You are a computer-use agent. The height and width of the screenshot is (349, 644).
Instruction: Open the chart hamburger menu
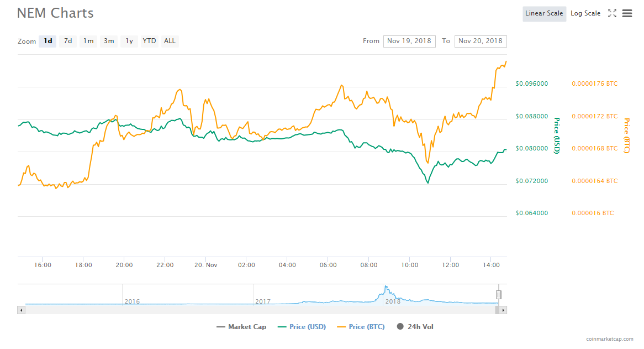(627, 14)
